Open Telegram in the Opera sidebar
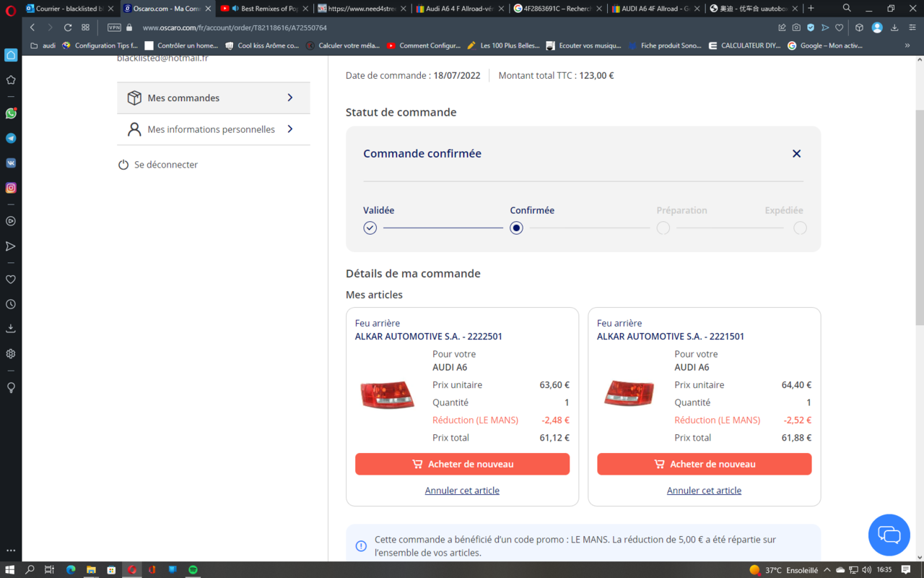This screenshot has width=924, height=578. tap(11, 138)
